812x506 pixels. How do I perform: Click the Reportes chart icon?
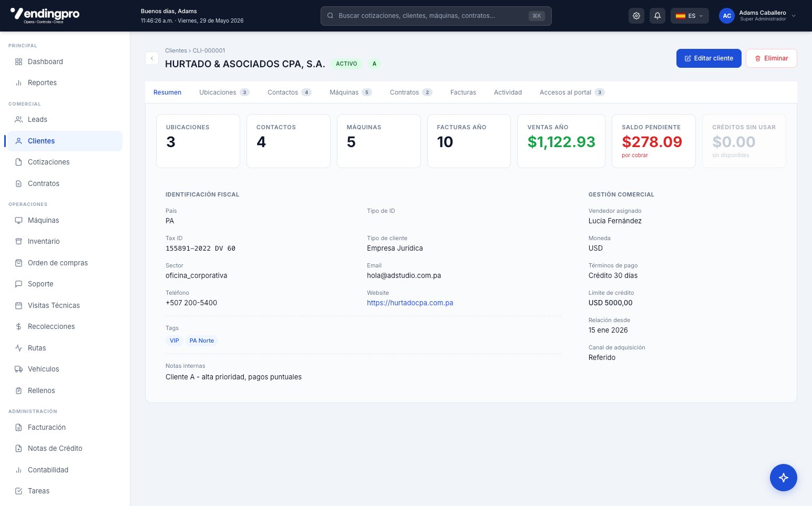pyautogui.click(x=18, y=82)
